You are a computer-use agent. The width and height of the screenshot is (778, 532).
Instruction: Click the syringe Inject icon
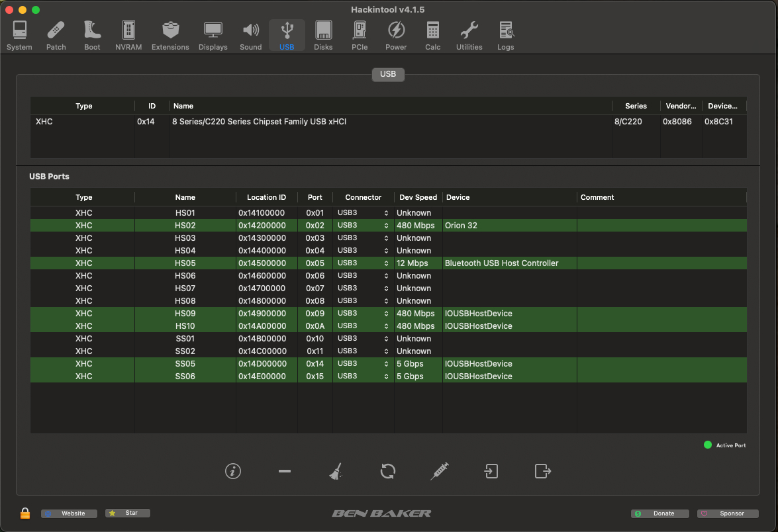click(439, 471)
